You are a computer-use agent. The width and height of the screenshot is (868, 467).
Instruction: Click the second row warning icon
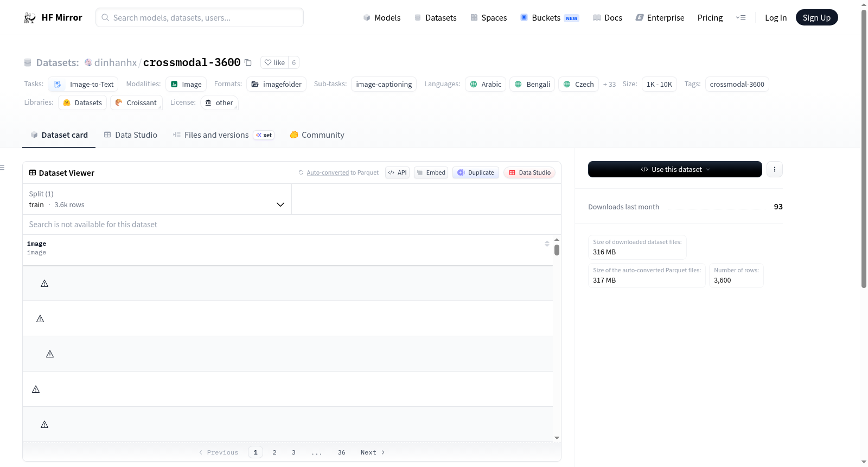(x=40, y=318)
